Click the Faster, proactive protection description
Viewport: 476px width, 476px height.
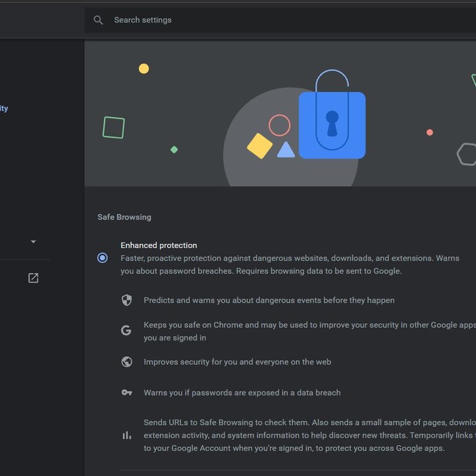tap(290, 264)
